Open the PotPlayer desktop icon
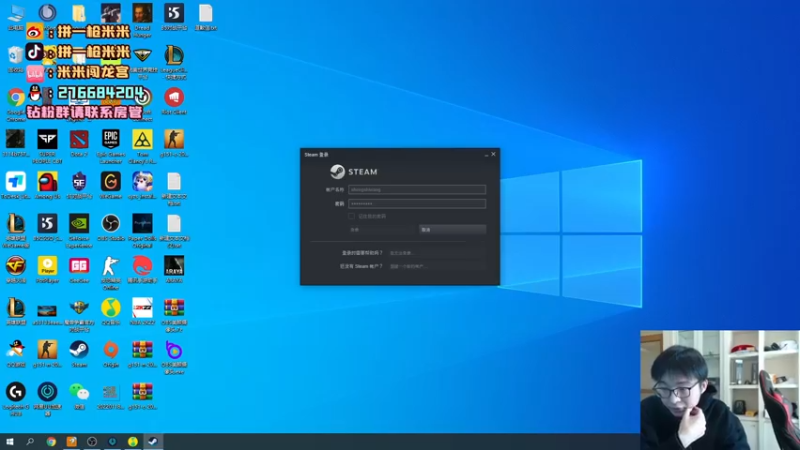Screen dimensions: 800x450 (x=47, y=266)
